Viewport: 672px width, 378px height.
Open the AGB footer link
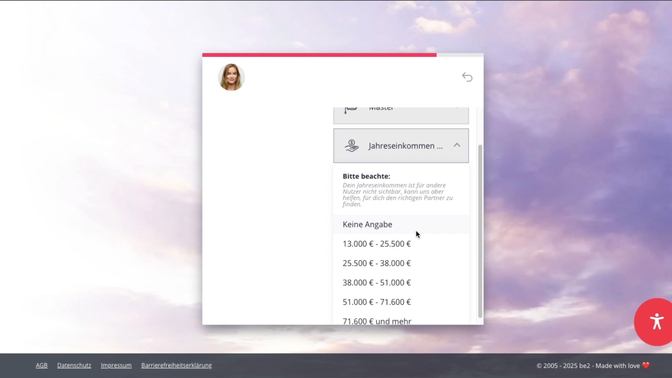42,366
